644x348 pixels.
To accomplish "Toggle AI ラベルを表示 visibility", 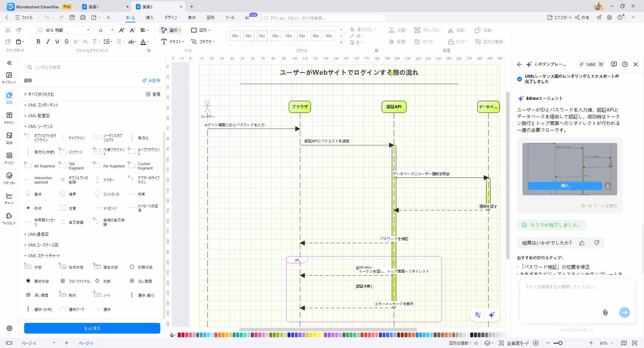I will pyautogui.click(x=599, y=206).
